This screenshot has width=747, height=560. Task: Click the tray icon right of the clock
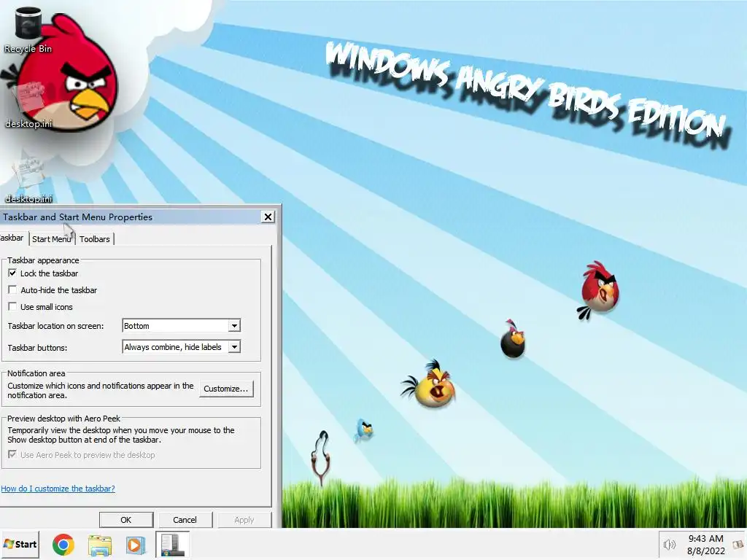point(738,544)
